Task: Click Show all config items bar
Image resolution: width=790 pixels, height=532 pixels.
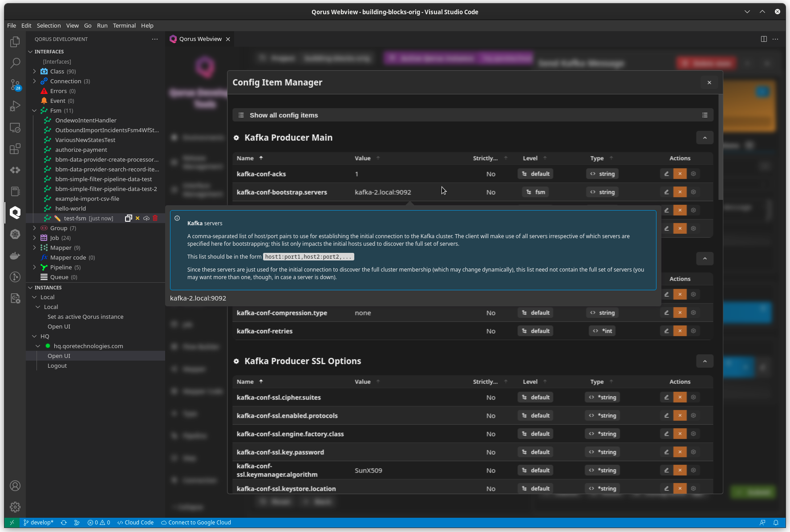Action: tap(473, 115)
